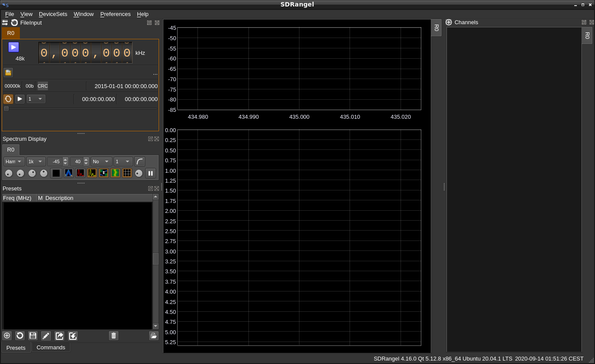Toggle the green waterfall display
The width and height of the screenshot is (595, 364).
point(115,173)
